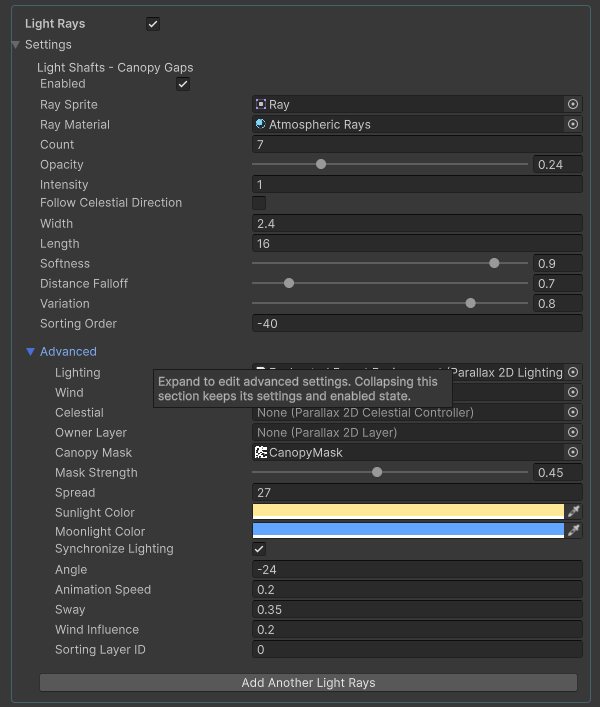Open object picker for Ray Sprite
Image resolution: width=600 pixels, height=707 pixels.
coord(573,104)
